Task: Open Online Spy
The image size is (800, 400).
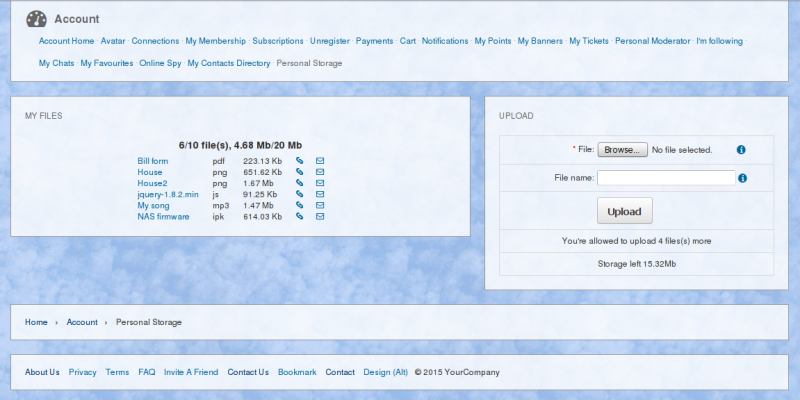Action: pos(160,63)
